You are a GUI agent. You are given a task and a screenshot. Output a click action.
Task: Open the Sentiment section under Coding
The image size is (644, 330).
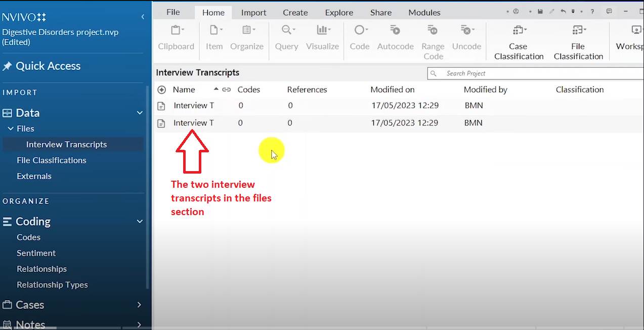[x=36, y=253]
